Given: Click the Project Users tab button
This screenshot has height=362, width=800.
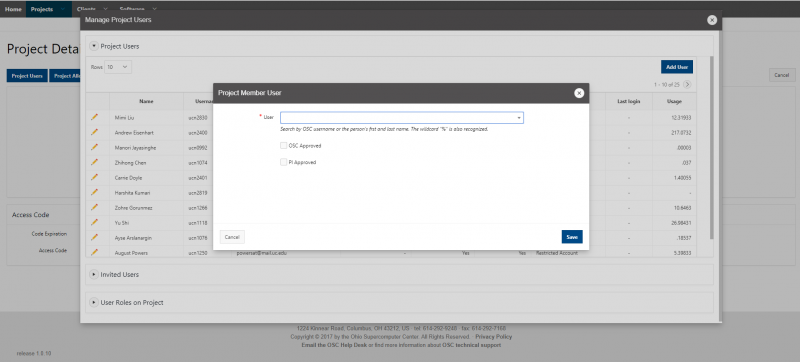Looking at the screenshot, I should click(x=27, y=76).
